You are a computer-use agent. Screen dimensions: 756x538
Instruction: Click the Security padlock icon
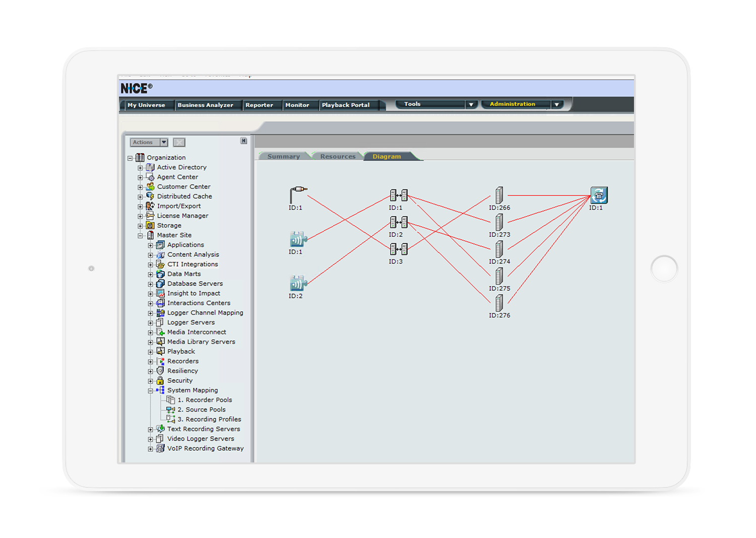[x=160, y=380]
